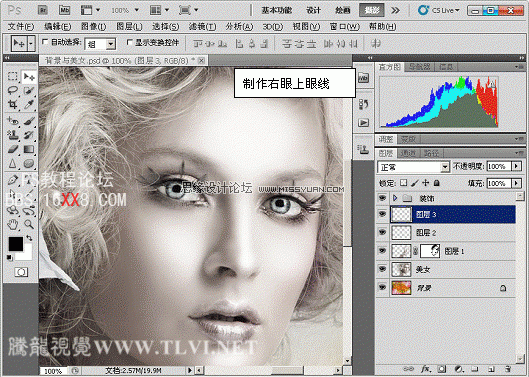Open the blend mode 正常 dropdown
This screenshot has width=529, height=377.
[x=413, y=167]
